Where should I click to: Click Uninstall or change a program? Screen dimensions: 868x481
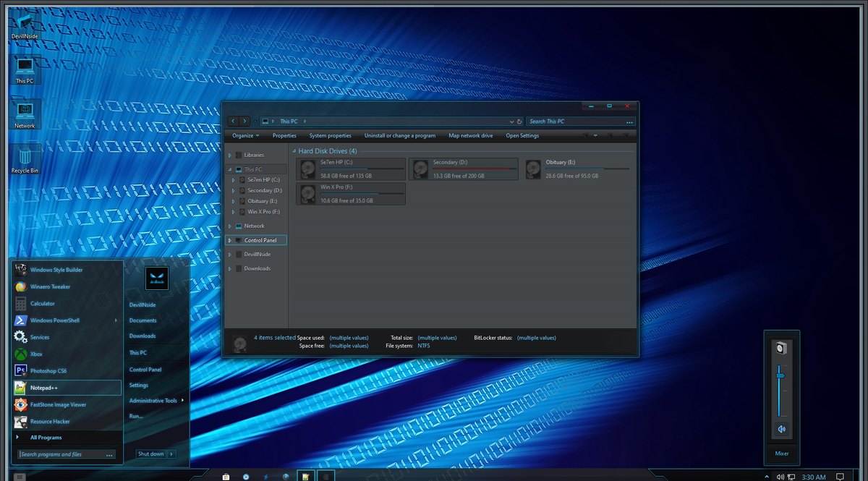(x=400, y=135)
